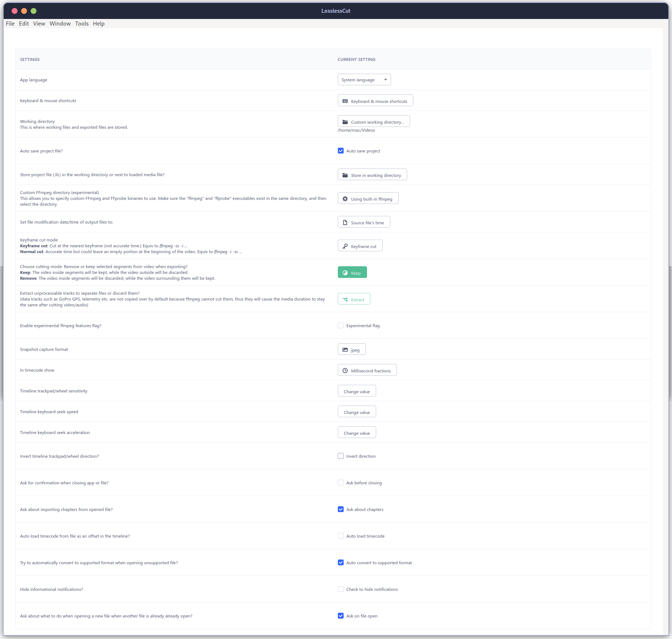Switch the Keyframe cut mode button
The height and width of the screenshot is (639, 672).
[360, 246]
